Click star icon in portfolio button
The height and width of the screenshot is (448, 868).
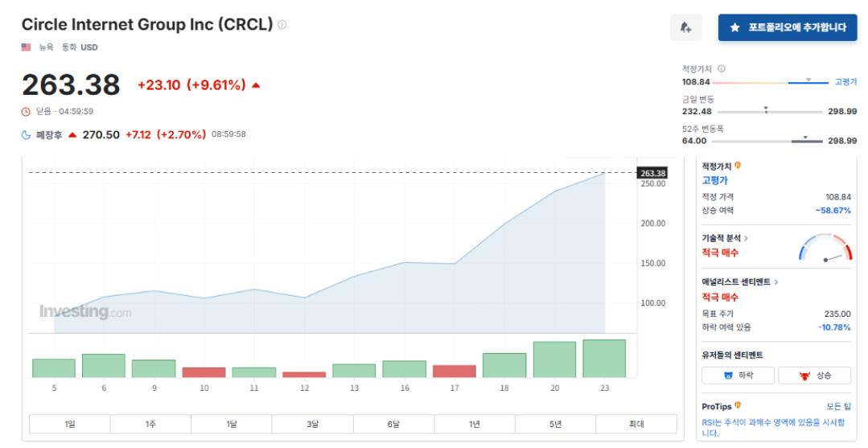coord(734,27)
